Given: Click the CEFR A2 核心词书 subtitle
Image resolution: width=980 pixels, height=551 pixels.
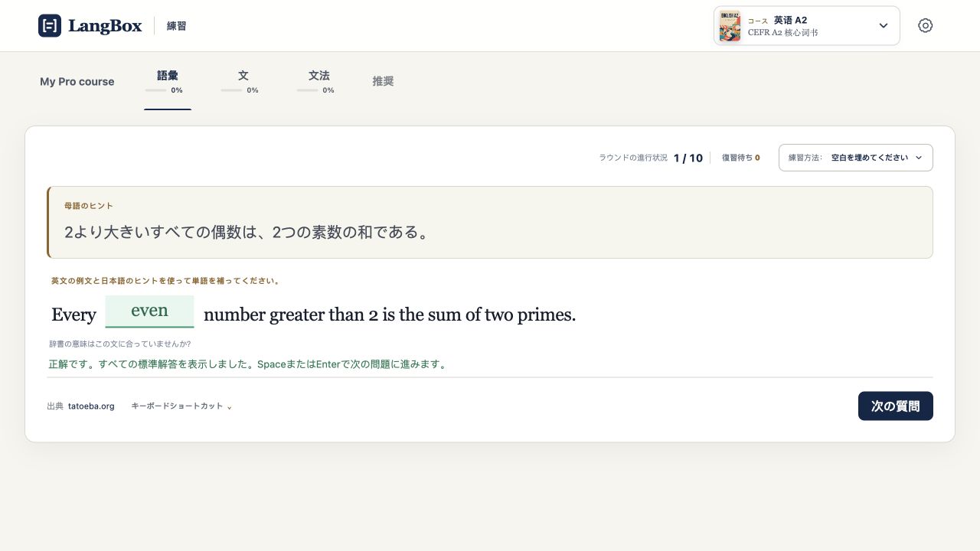Looking at the screenshot, I should [x=782, y=33].
